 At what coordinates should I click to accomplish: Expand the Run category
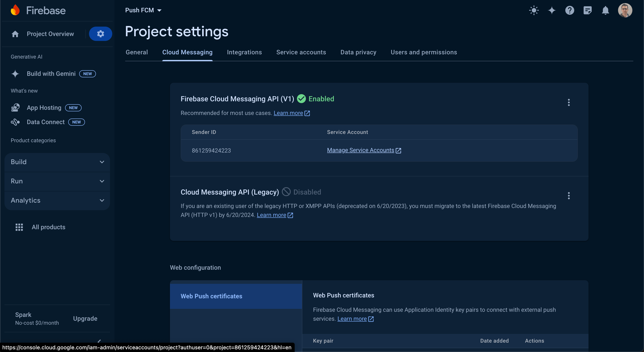click(57, 181)
